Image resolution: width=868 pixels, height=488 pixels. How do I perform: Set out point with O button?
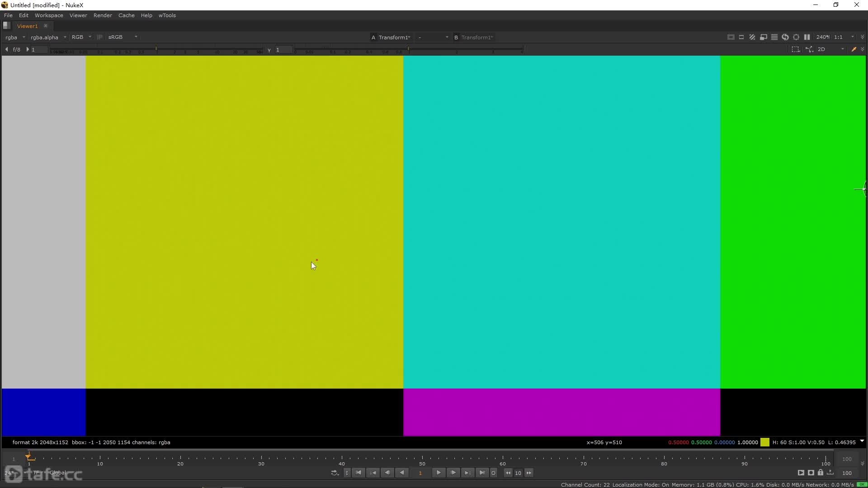[493, 473]
